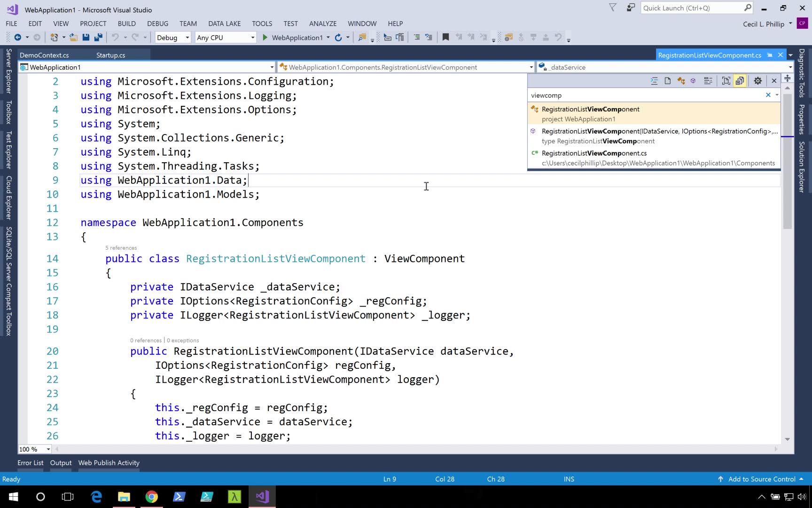Toggle external items scope in Go To
The width and height of the screenshot is (812, 508).
pyautogui.click(x=740, y=81)
